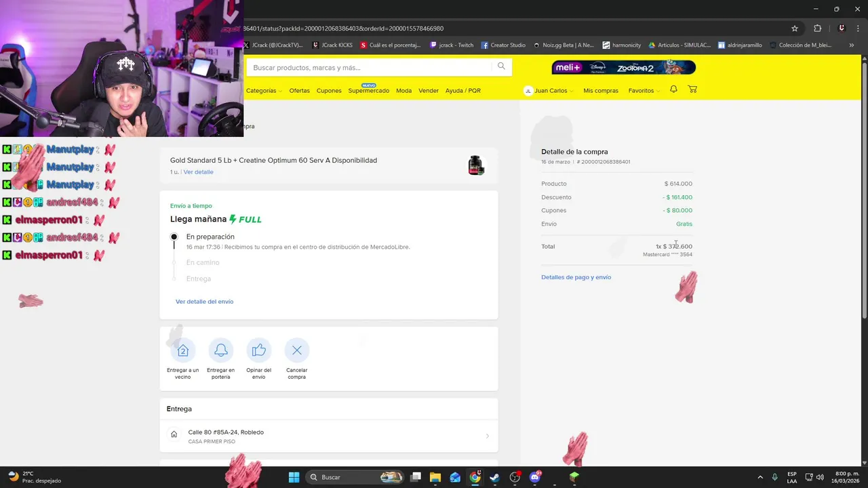Open Ayuda / PQR menu item
The height and width of the screenshot is (488, 868).
(463, 90)
